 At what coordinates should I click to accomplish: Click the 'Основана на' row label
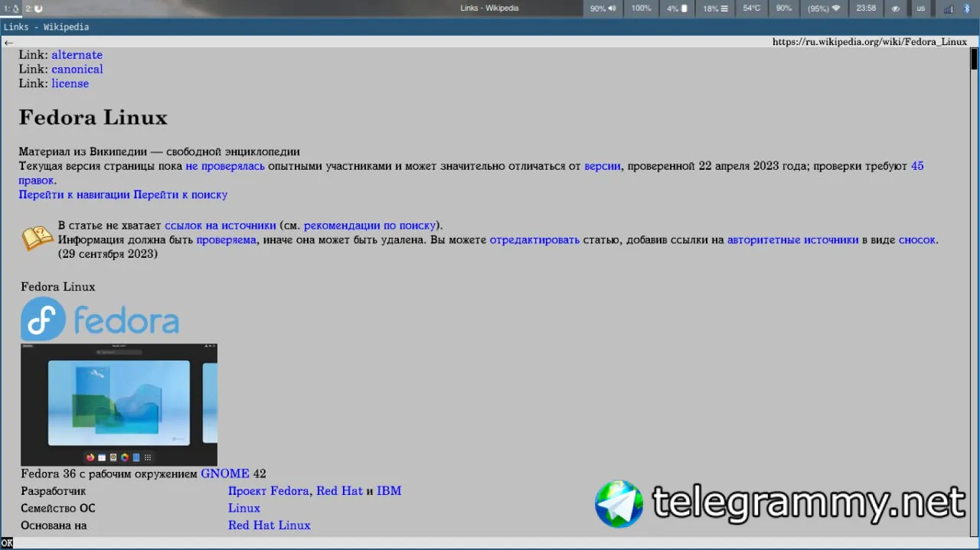click(54, 526)
